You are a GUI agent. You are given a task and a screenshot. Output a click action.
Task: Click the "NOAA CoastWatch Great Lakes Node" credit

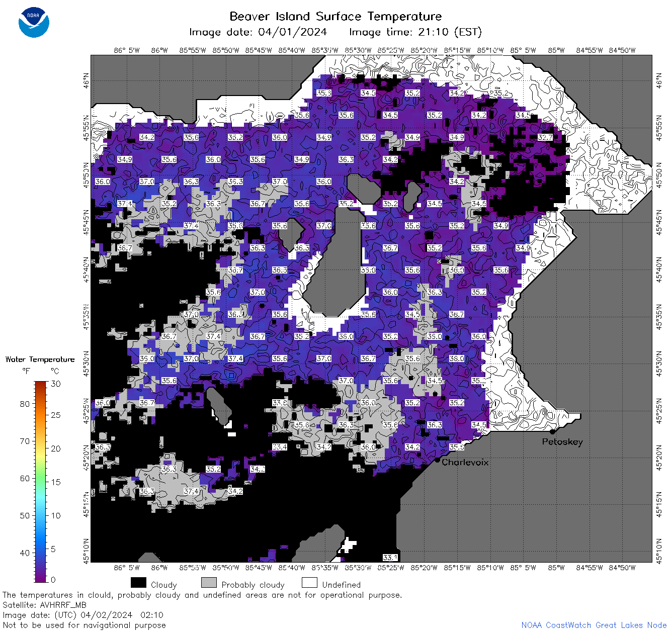594,625
